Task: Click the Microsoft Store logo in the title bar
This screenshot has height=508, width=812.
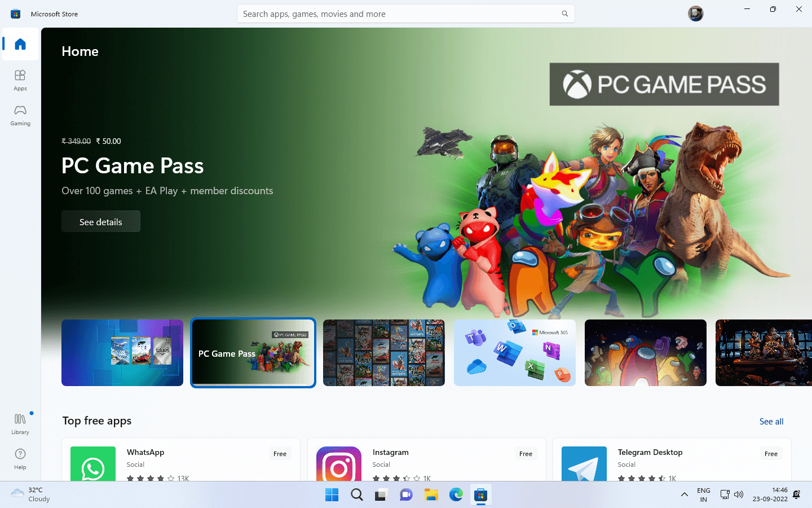Action: click(x=16, y=14)
